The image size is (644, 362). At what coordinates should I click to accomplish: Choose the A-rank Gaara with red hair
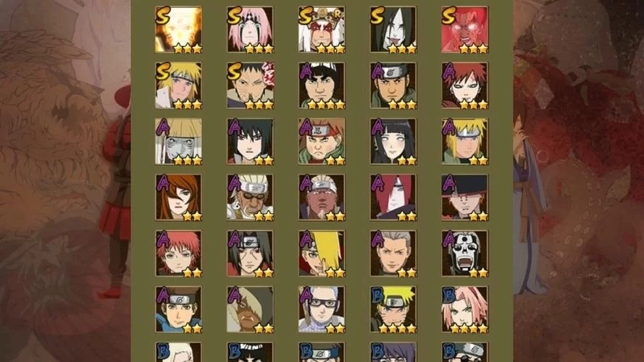[x=465, y=85]
